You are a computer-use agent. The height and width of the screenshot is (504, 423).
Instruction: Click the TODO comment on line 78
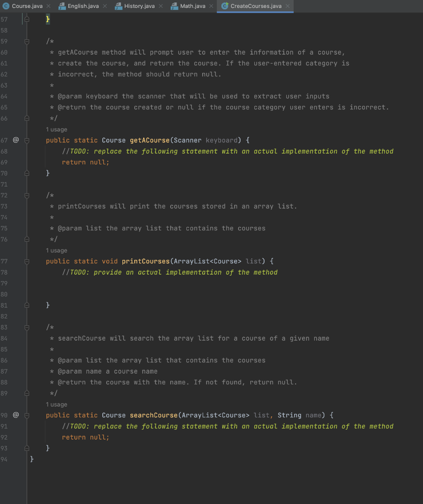170,273
